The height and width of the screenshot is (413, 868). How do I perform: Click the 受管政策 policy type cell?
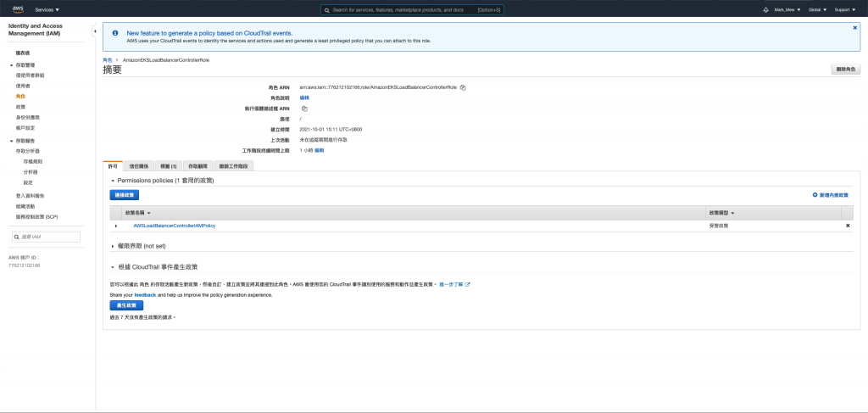click(x=719, y=226)
